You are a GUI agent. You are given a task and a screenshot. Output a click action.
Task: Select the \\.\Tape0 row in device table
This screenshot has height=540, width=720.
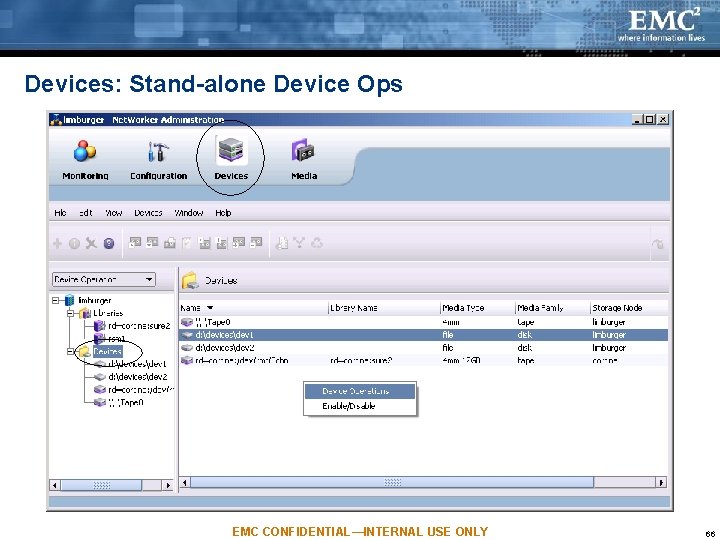pyautogui.click(x=423, y=322)
